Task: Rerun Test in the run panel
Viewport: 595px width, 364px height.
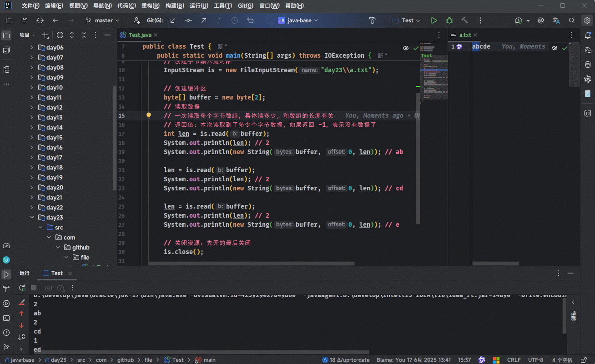Action: click(x=21, y=288)
